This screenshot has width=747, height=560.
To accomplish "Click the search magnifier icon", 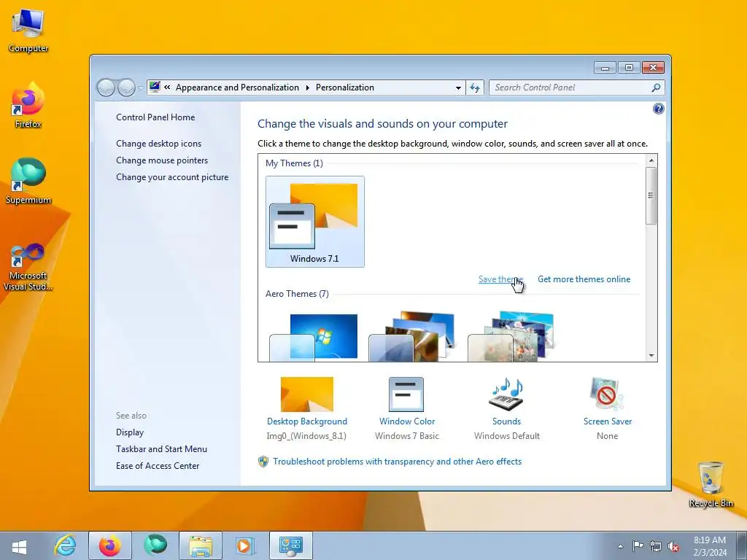I will (x=656, y=87).
